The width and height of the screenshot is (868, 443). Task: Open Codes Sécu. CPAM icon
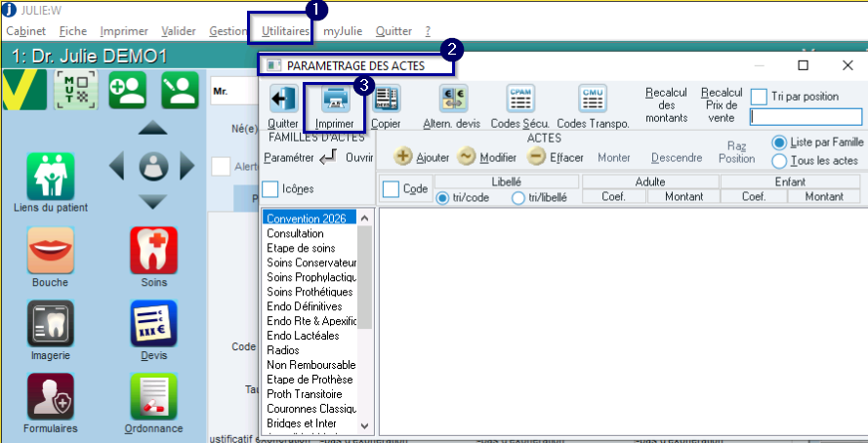[x=520, y=99]
